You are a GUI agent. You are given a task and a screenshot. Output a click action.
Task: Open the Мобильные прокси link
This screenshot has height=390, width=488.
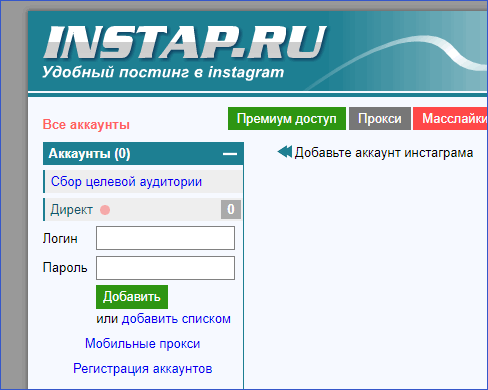click(142, 344)
